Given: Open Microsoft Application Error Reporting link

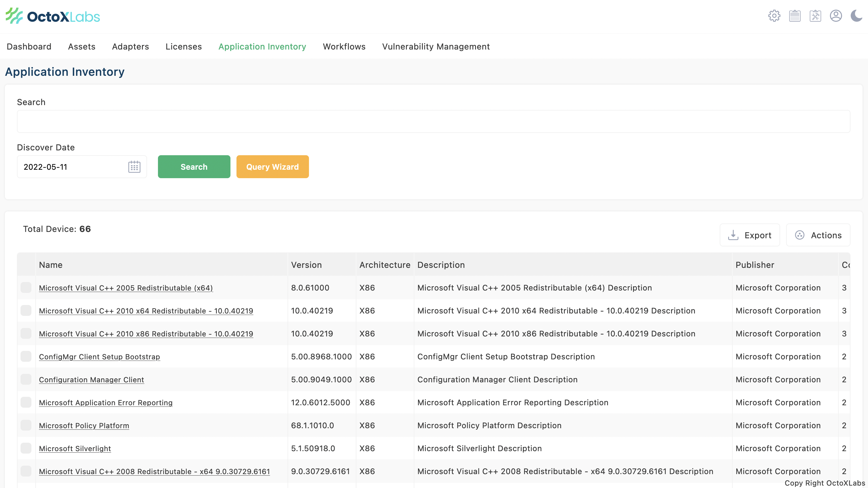Looking at the screenshot, I should pos(106,403).
